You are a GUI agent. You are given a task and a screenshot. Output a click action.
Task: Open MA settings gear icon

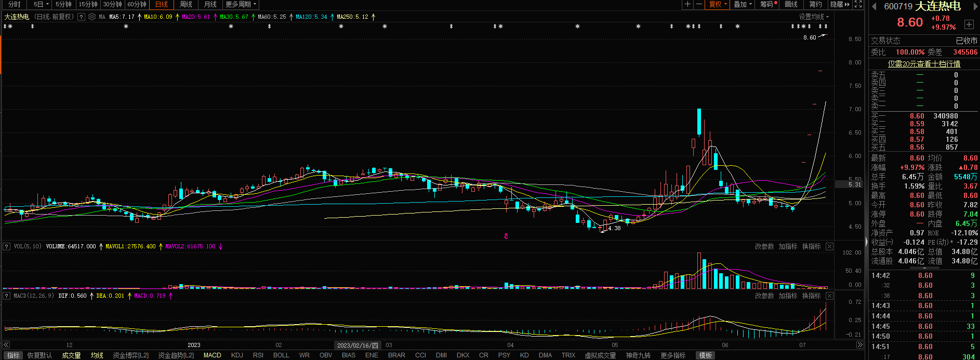click(x=92, y=17)
